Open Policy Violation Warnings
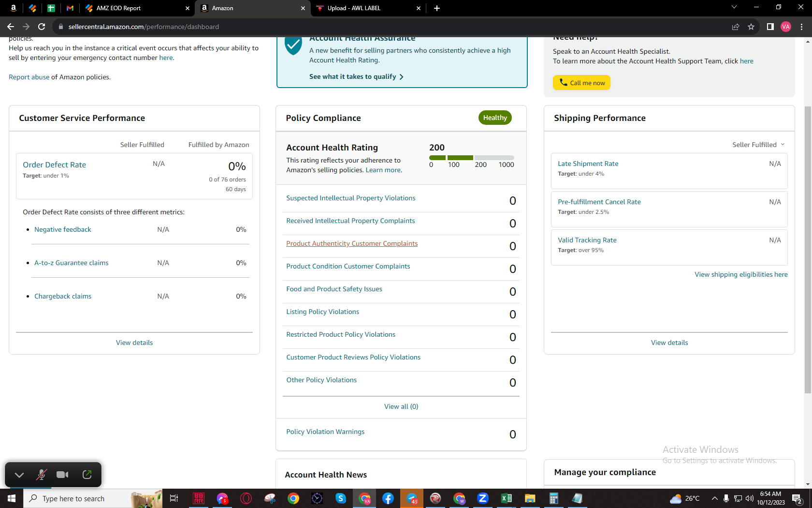Viewport: 812px width, 508px height. (325, 432)
